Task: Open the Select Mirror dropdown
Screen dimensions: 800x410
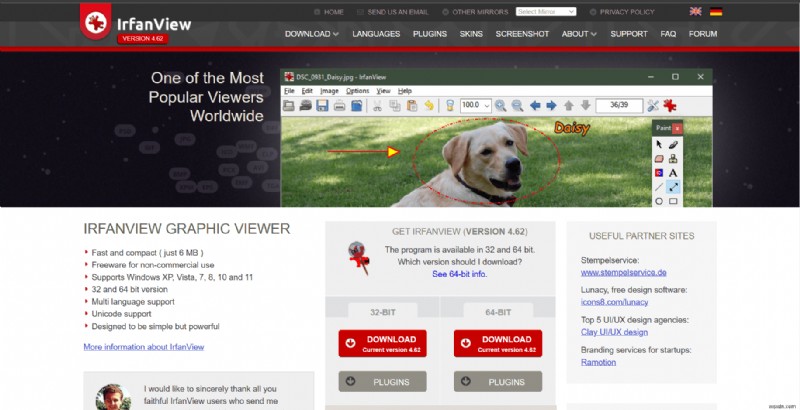Action: [546, 11]
